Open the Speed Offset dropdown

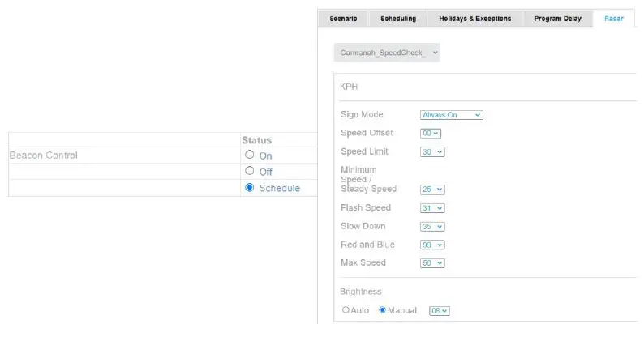431,133
